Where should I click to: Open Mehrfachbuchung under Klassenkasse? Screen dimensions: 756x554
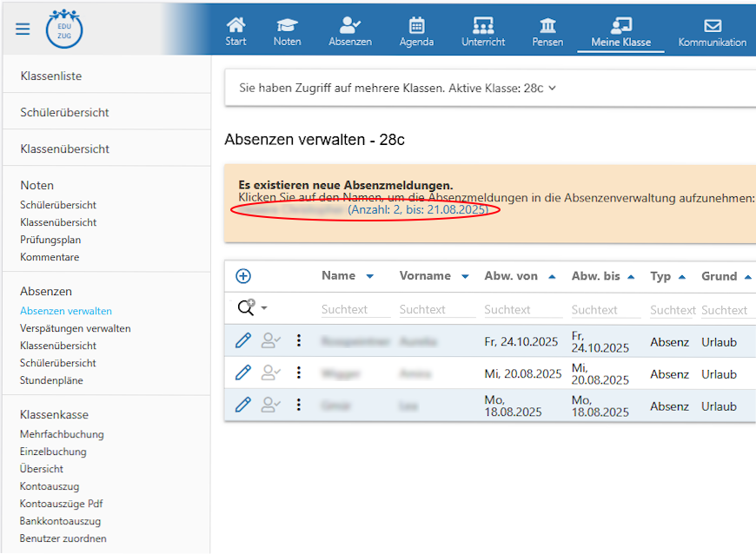[x=62, y=434]
